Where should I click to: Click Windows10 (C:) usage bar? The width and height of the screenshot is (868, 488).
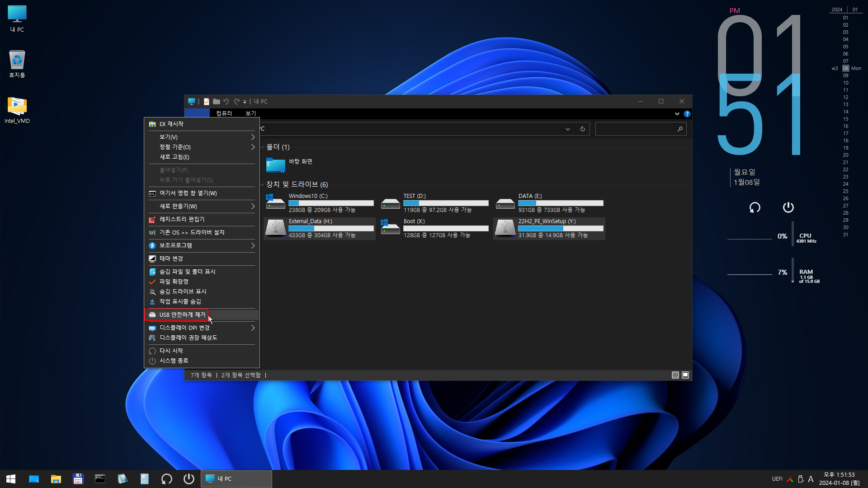pos(331,203)
